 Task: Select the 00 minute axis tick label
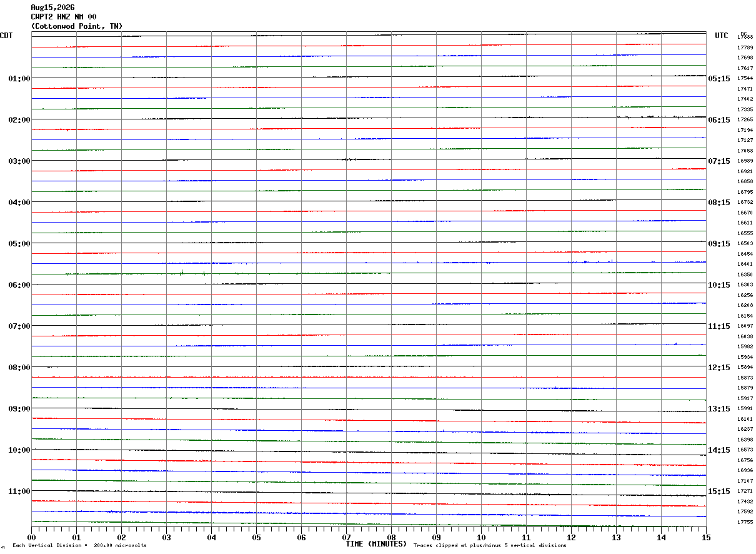tap(31, 537)
